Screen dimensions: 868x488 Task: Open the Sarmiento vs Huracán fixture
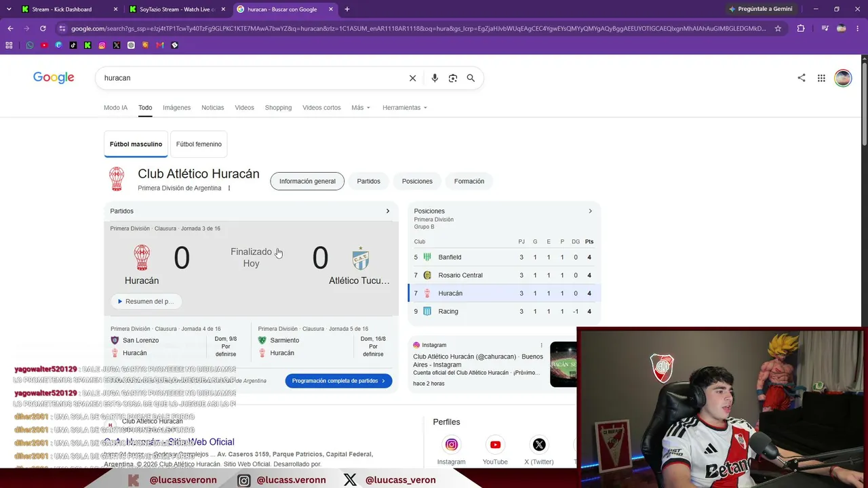(x=325, y=342)
